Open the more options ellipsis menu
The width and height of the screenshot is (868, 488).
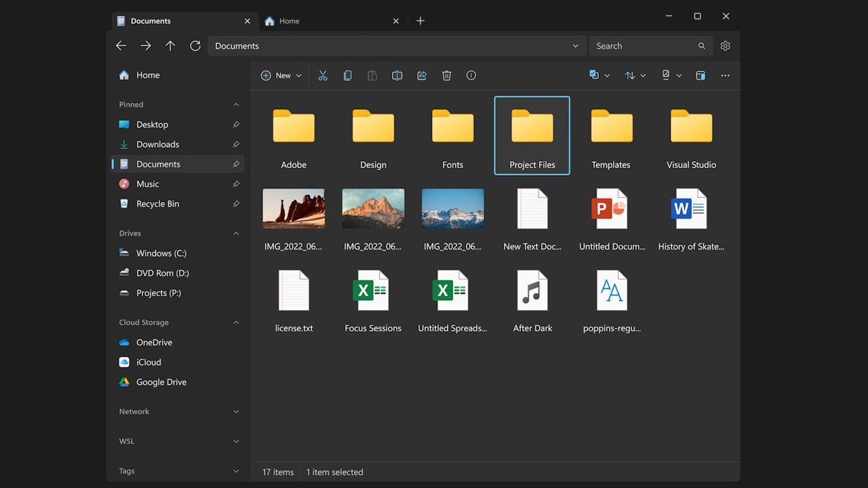coord(725,75)
